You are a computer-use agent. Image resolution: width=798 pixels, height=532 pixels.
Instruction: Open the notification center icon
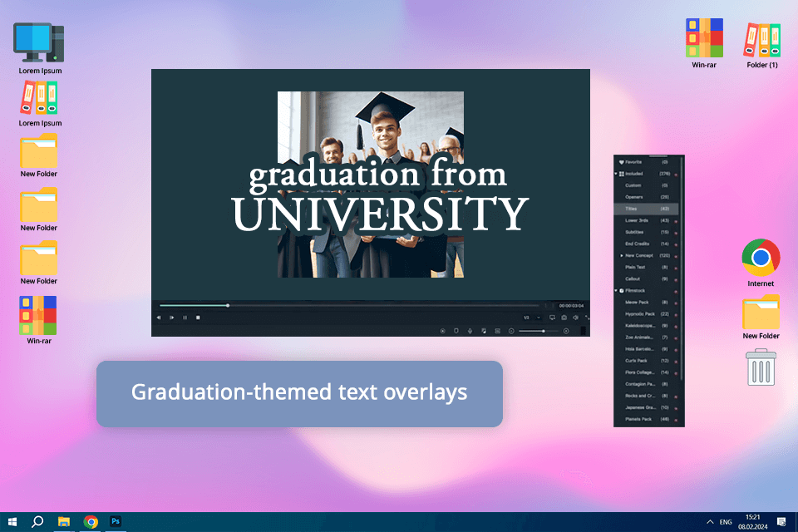point(781,522)
